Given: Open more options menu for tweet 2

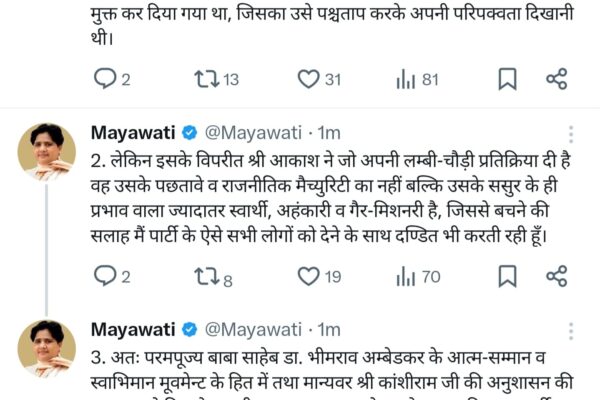Looking at the screenshot, I should pyautogui.click(x=571, y=134).
